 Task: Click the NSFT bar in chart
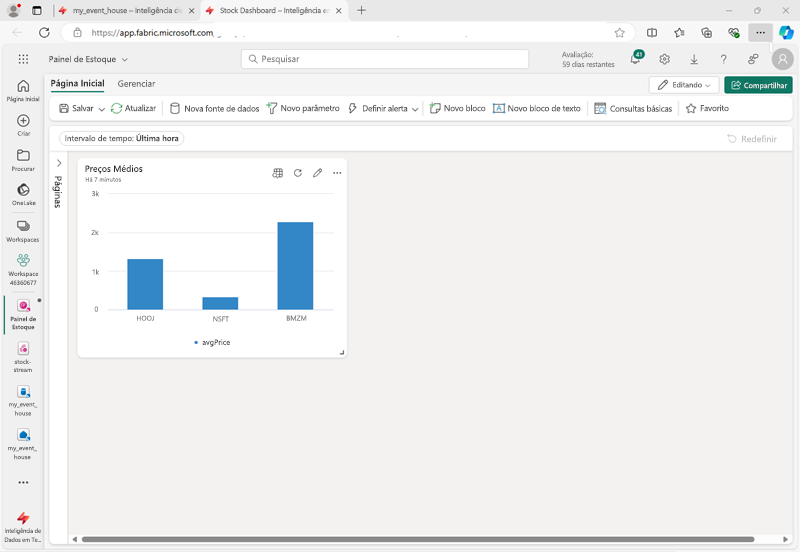tap(220, 303)
